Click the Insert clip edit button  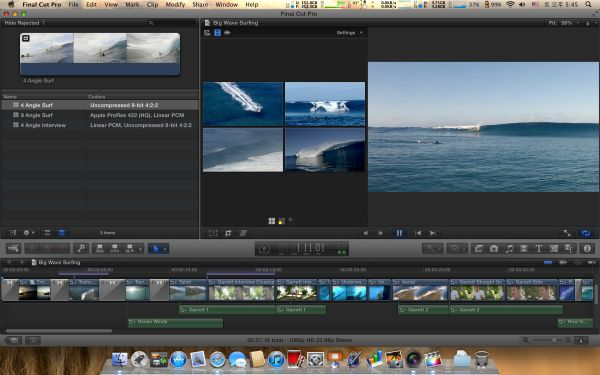coord(114,249)
